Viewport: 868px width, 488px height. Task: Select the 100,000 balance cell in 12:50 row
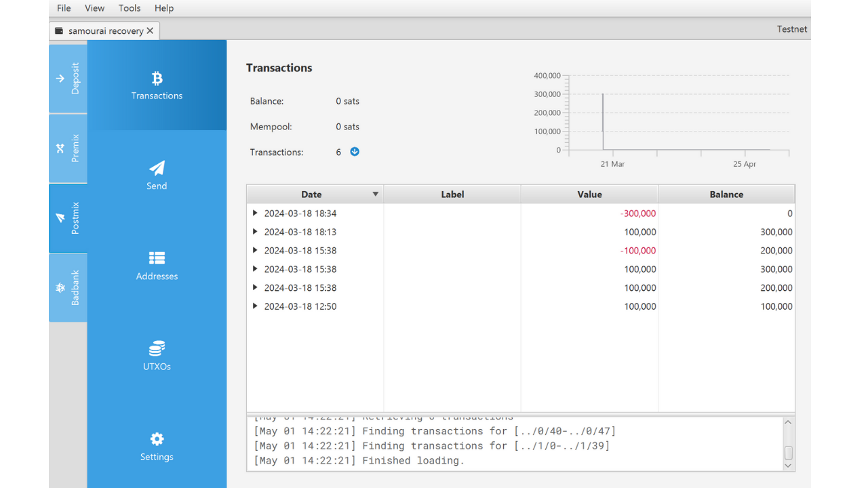click(776, 306)
